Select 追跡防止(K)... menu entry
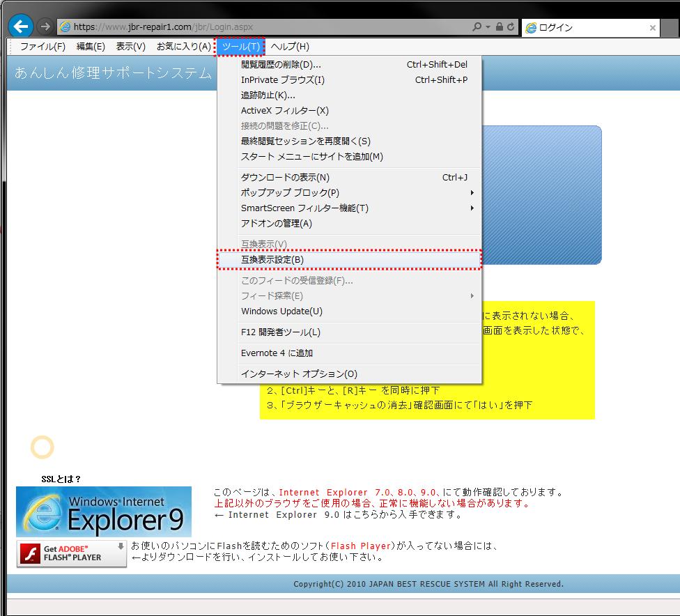The height and width of the screenshot is (616, 680). point(350,95)
